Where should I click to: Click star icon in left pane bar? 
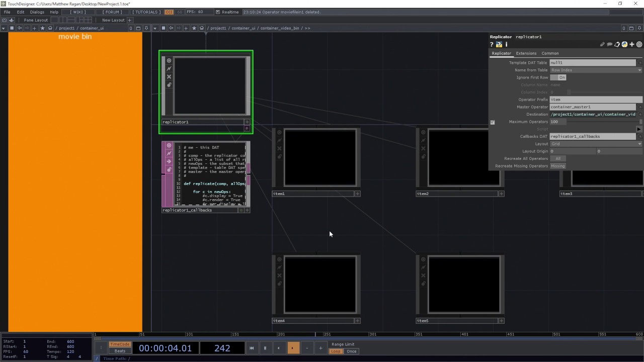[x=42, y=28]
